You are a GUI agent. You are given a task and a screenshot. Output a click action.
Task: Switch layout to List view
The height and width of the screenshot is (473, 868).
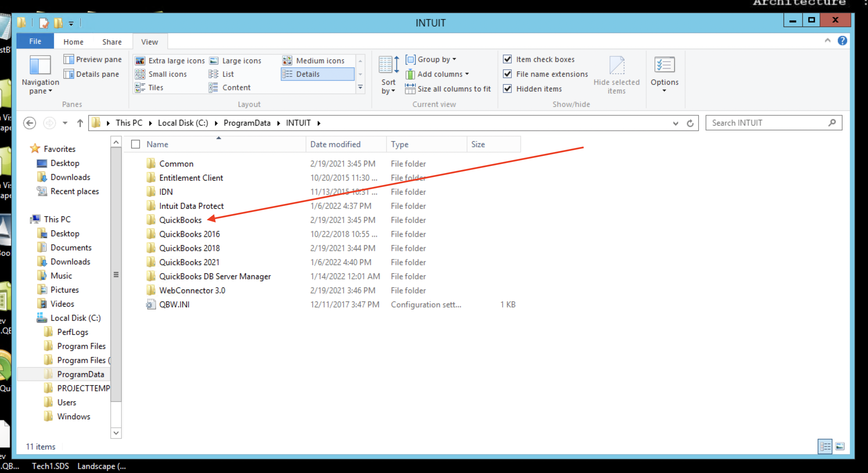pos(221,74)
